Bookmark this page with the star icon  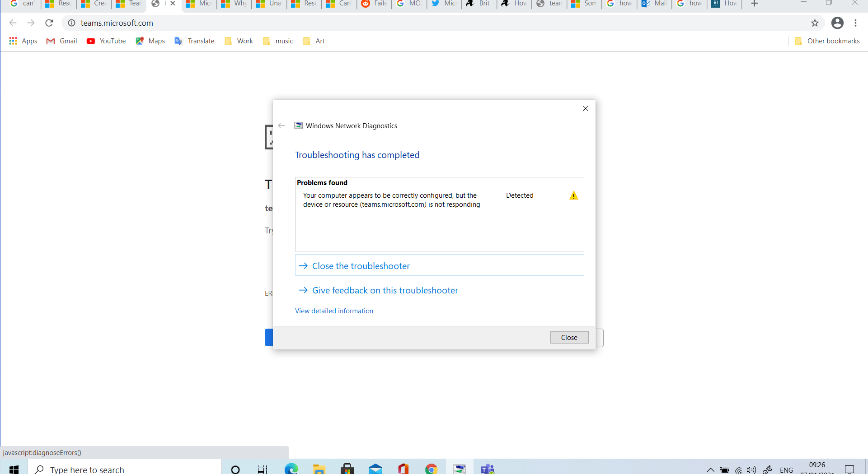point(815,23)
